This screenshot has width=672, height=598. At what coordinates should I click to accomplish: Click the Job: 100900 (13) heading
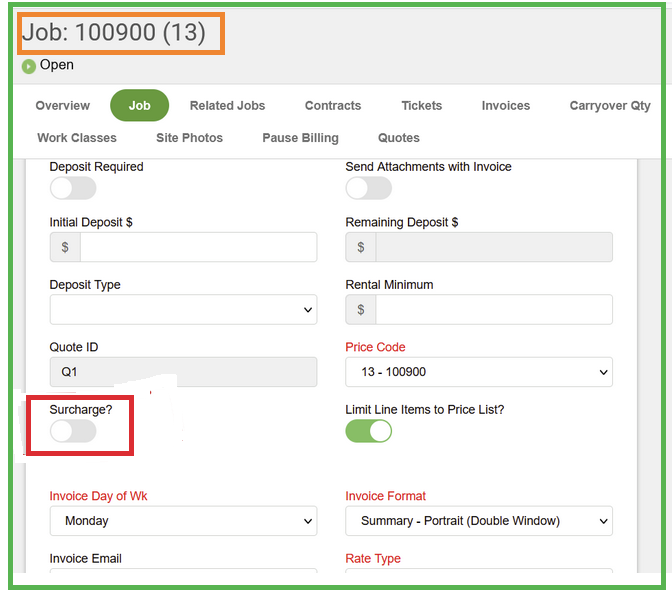click(114, 32)
